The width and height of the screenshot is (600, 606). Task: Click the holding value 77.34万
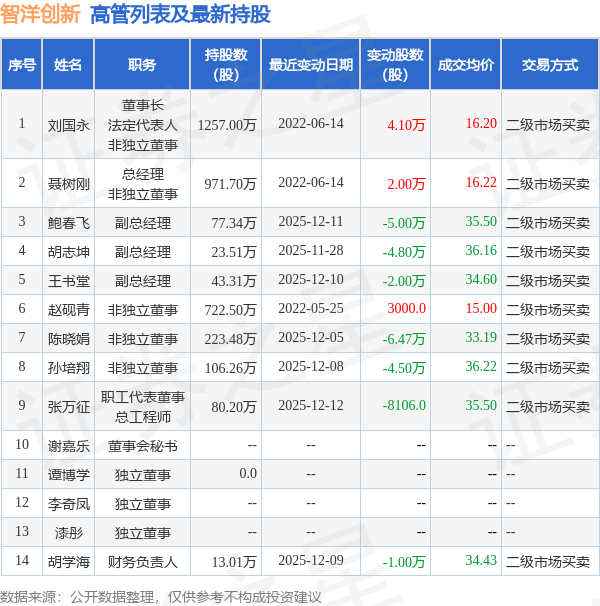click(234, 223)
